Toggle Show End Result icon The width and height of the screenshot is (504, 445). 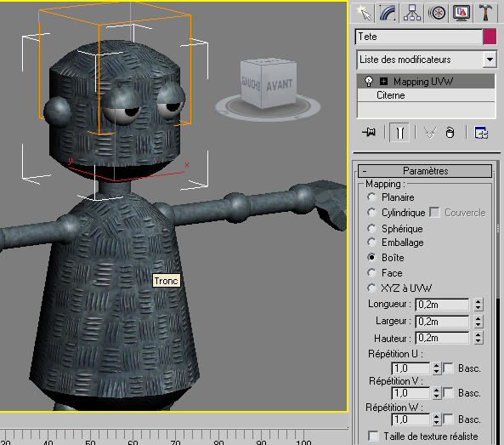(399, 132)
